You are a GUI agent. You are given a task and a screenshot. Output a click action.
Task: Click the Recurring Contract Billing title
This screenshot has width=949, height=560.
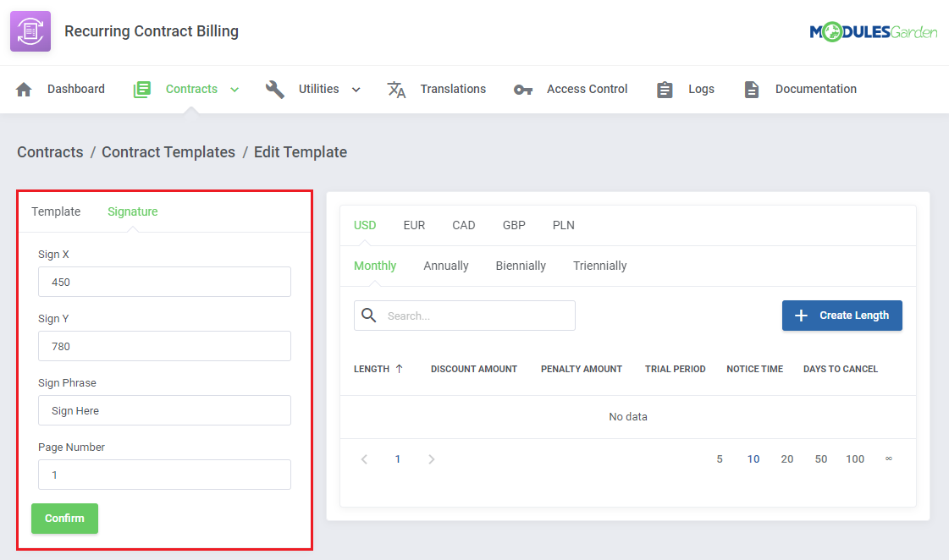pyautogui.click(x=152, y=31)
